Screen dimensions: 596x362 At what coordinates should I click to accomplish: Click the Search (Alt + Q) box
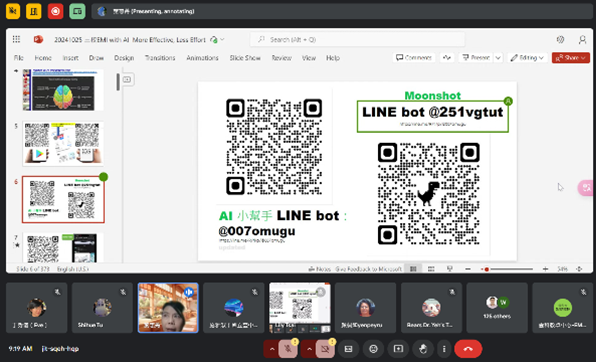357,40
